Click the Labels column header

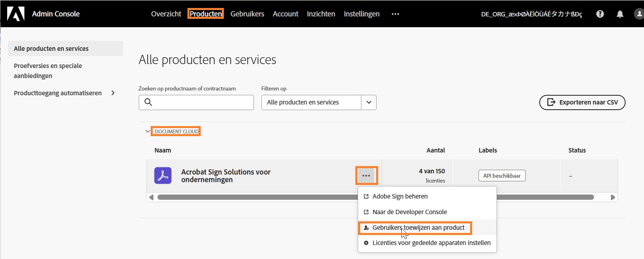[x=488, y=151]
